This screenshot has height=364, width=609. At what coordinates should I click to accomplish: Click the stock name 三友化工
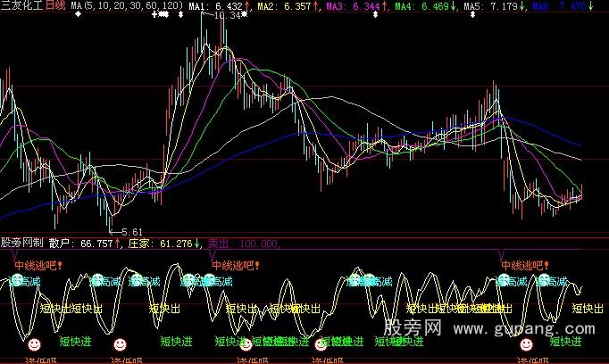coord(22,6)
